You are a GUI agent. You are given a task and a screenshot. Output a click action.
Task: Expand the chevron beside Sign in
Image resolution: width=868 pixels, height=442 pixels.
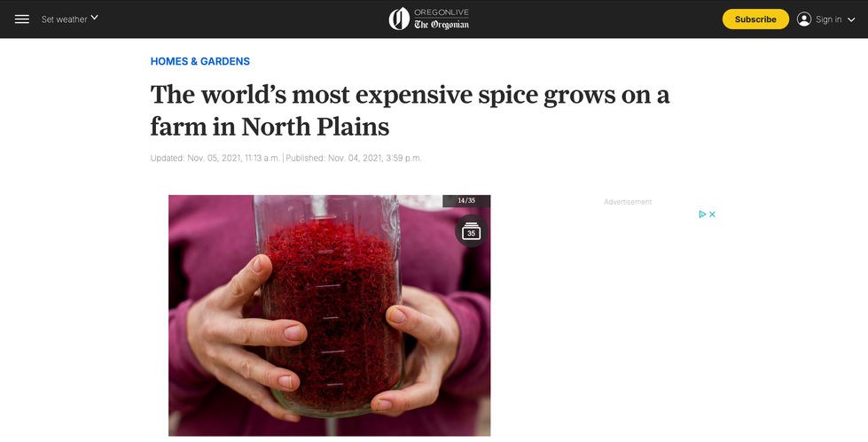click(851, 19)
